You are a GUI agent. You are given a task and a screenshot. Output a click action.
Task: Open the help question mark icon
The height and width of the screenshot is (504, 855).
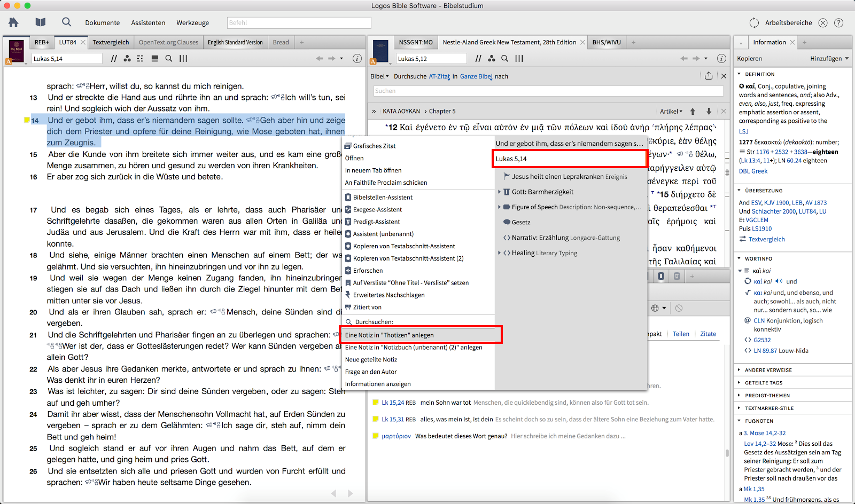[839, 22]
